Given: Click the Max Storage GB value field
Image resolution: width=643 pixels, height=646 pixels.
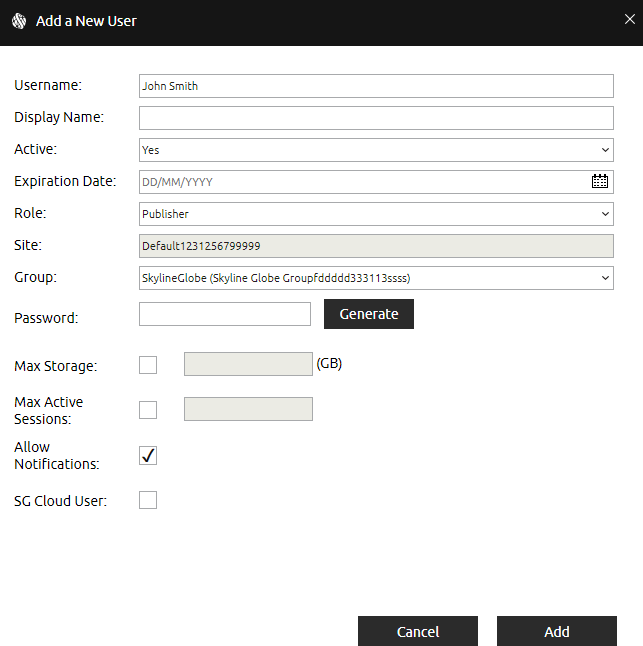Looking at the screenshot, I should (248, 364).
